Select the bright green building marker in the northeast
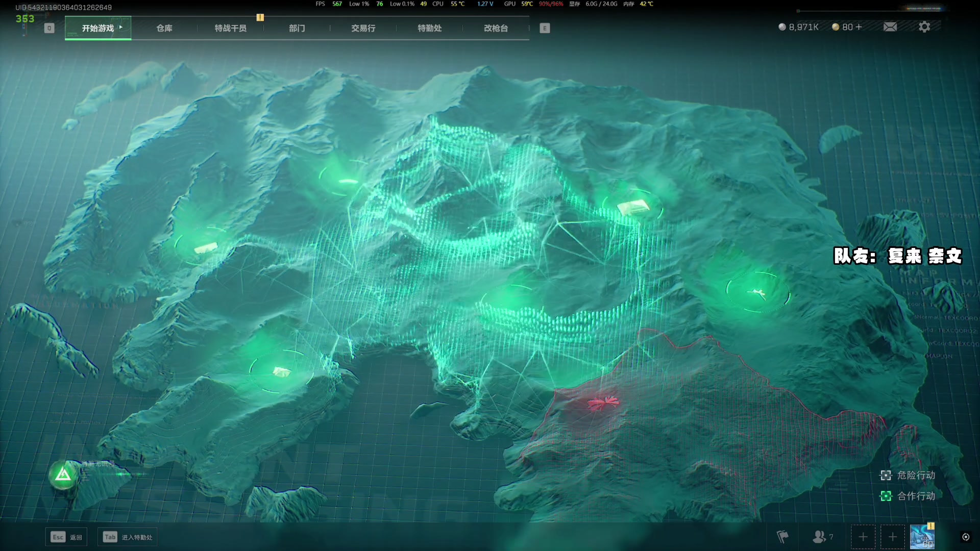980x551 pixels. tap(633, 207)
